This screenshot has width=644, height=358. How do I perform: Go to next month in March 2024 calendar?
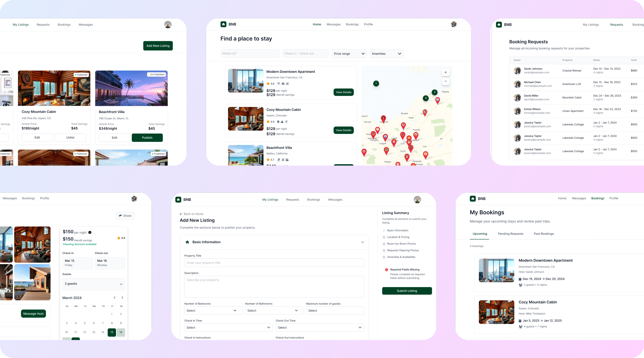point(122,298)
